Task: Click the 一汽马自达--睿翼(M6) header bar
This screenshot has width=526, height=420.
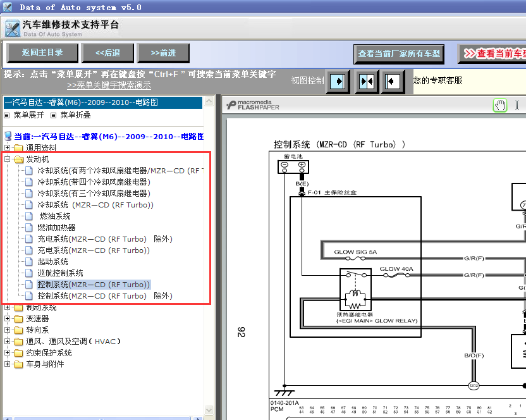Action: point(103,102)
